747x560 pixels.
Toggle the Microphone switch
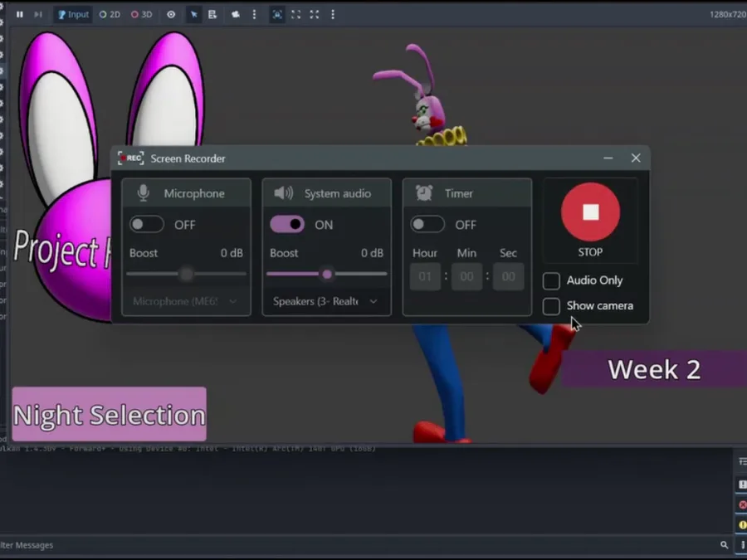(x=147, y=225)
